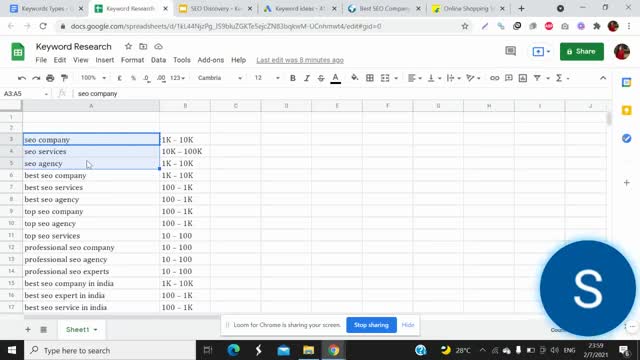Click the Redo icon in toolbar
Screen dimensions: 640x360
click(36, 78)
